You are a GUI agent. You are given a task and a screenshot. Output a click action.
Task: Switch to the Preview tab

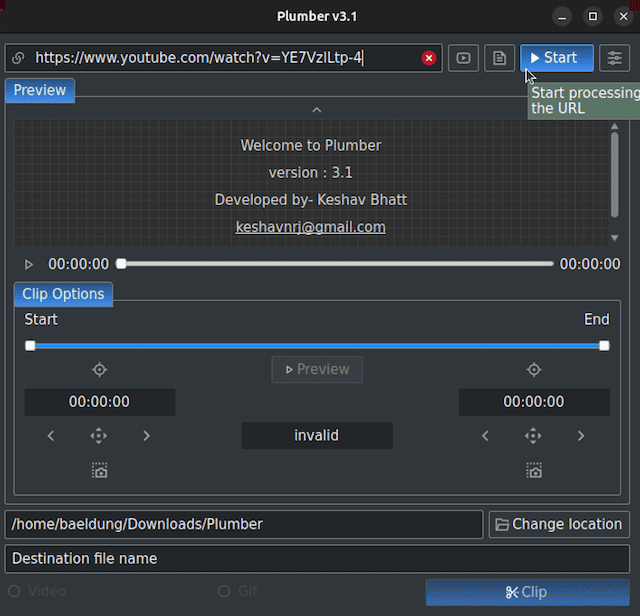40,90
